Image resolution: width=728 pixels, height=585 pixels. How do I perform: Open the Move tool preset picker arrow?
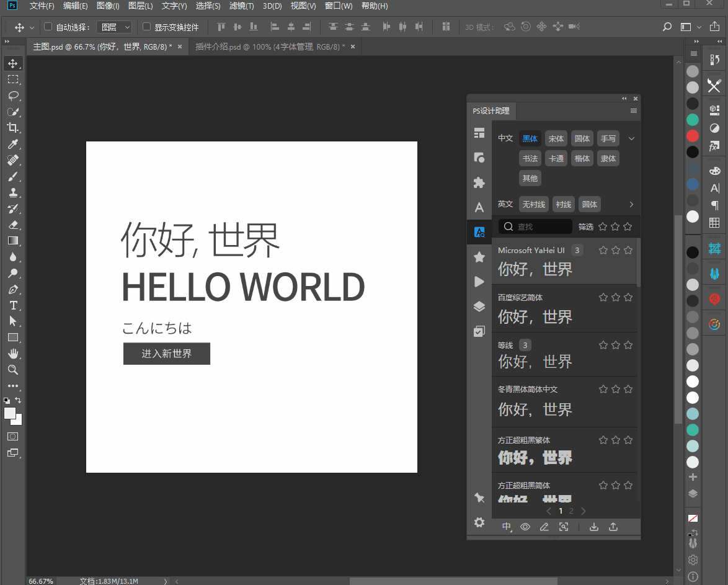point(32,27)
